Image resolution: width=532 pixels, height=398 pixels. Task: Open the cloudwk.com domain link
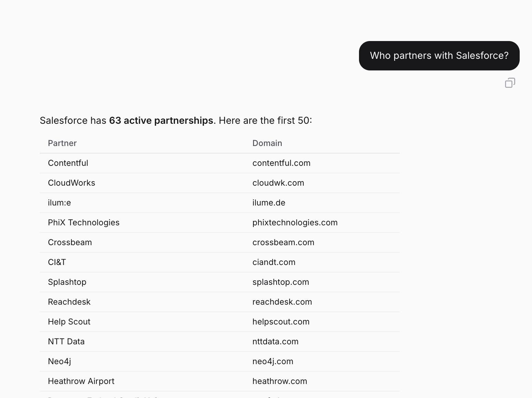coord(278,183)
